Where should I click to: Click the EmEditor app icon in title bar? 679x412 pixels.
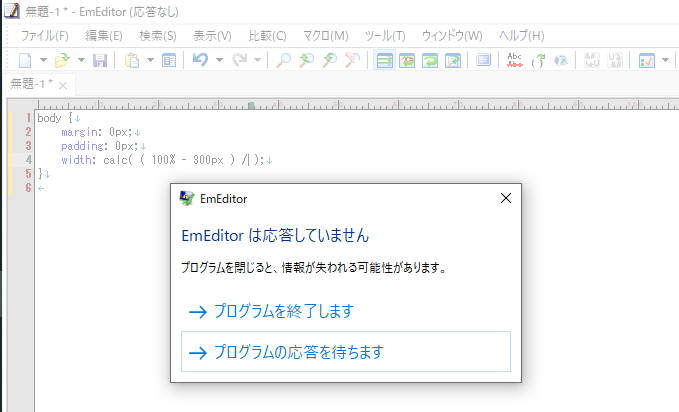click(x=11, y=10)
